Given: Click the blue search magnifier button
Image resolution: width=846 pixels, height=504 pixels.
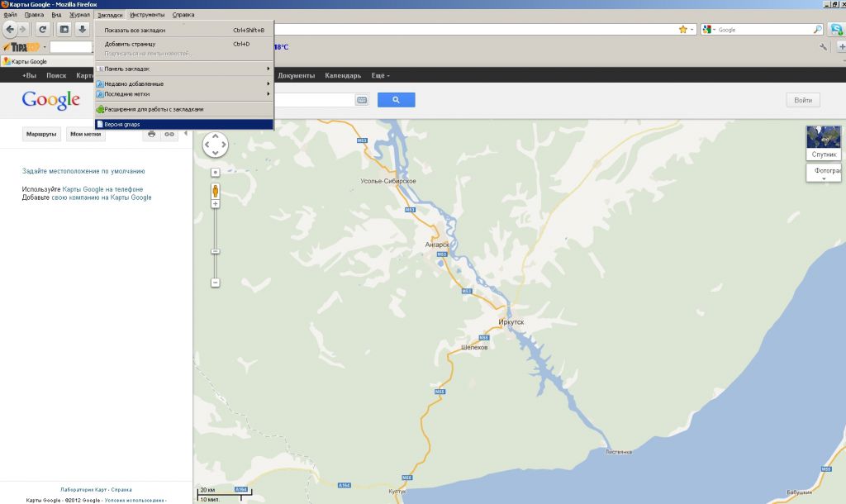Looking at the screenshot, I should [396, 100].
